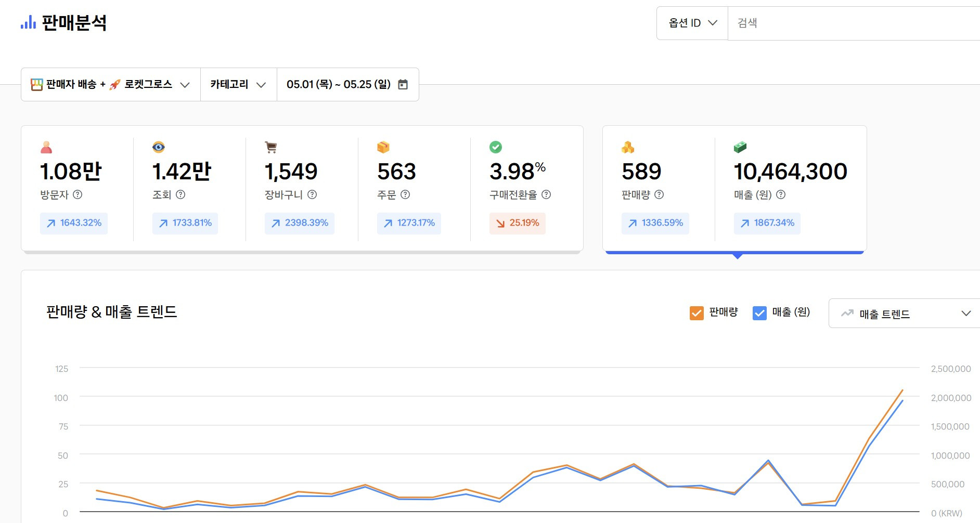Click the help icon next to 구매전환율
Image resolution: width=980 pixels, height=523 pixels.
(x=546, y=194)
